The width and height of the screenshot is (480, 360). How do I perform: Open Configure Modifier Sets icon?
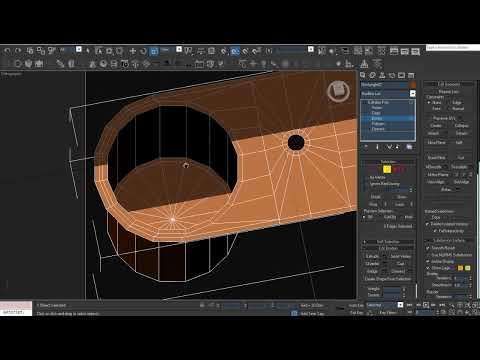pos(409,147)
